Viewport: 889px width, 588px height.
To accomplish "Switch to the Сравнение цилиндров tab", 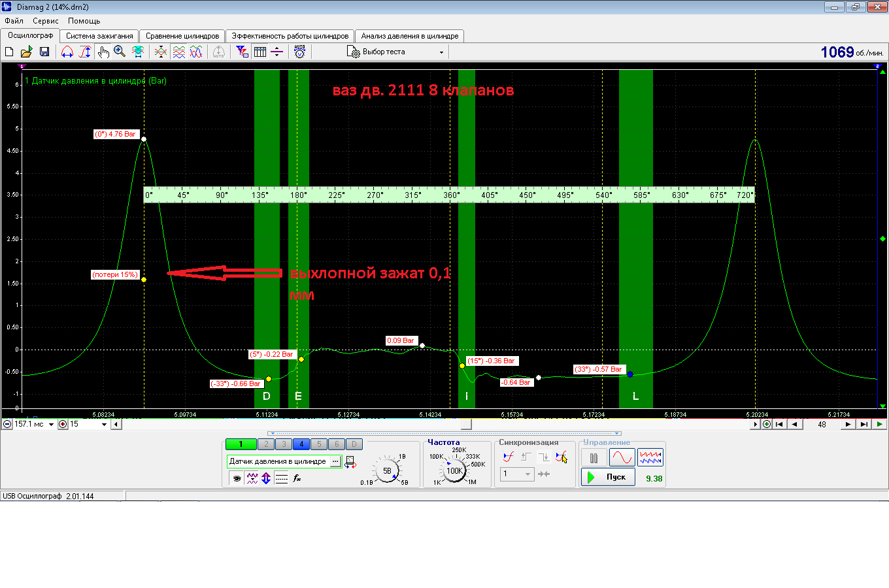I will (x=182, y=36).
